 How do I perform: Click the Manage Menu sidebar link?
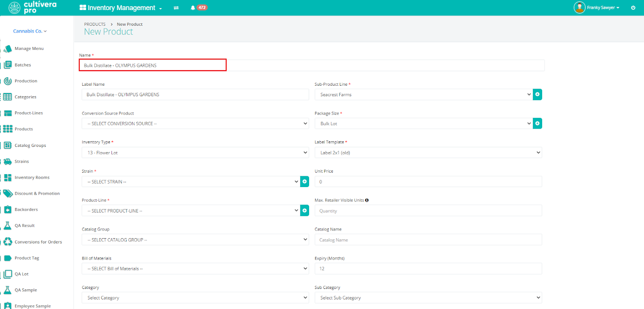click(x=29, y=49)
